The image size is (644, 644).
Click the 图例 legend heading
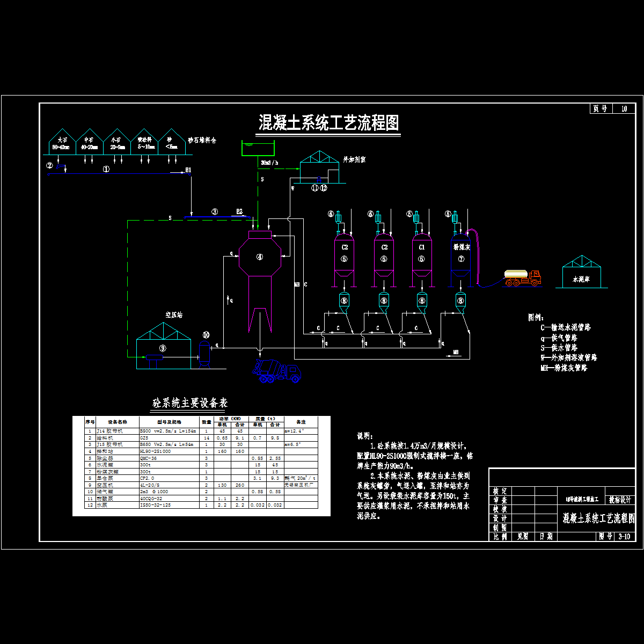pos(536,318)
